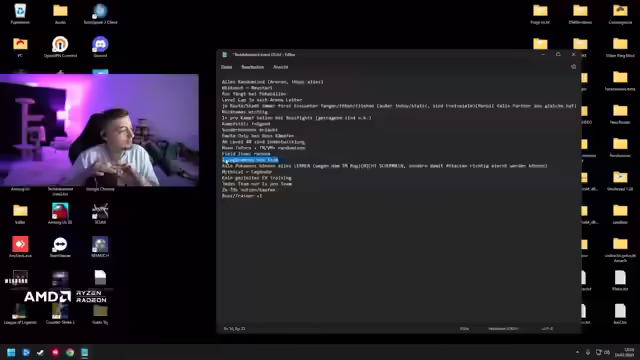Click the cursor line/column status entry

(235, 329)
